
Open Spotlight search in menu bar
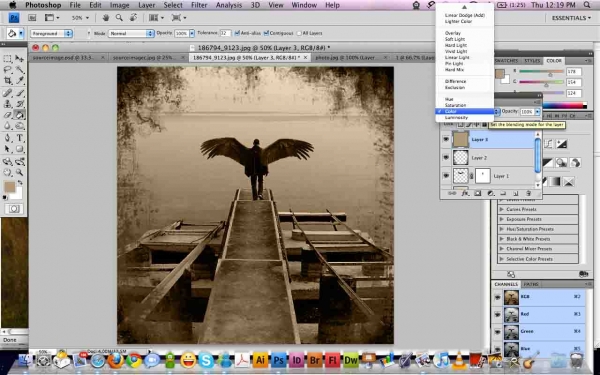[587, 5]
